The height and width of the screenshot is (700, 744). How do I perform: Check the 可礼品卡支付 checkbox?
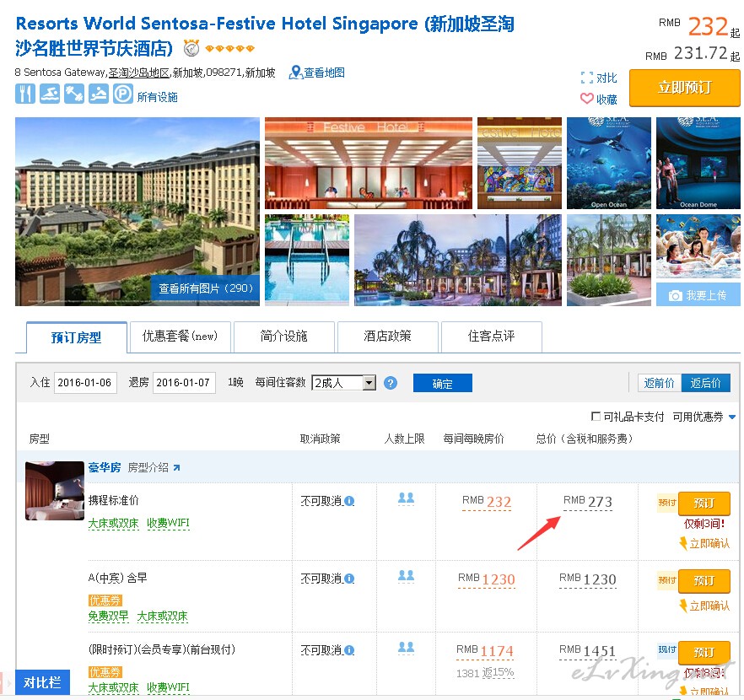point(596,417)
